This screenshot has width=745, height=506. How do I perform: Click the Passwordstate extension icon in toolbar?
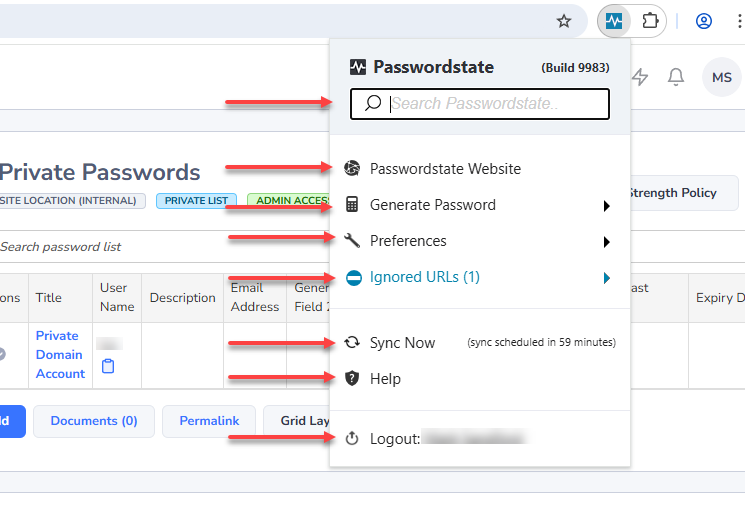[613, 21]
